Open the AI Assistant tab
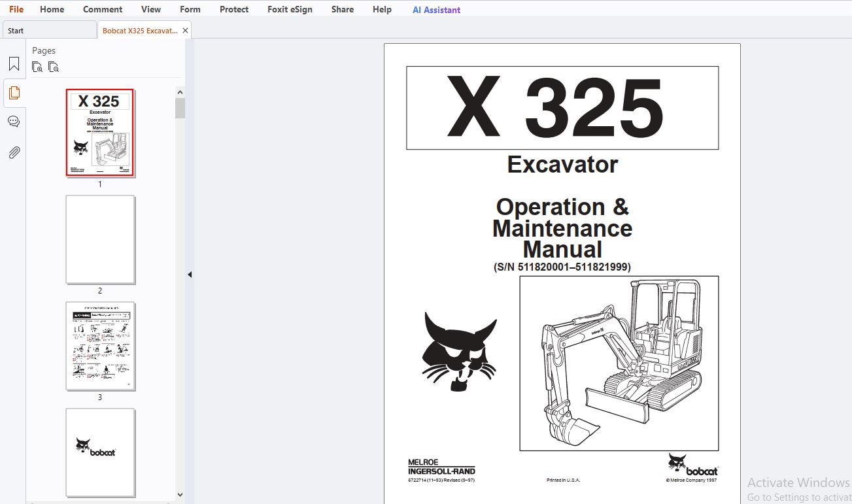Viewport: 852px width, 504px height. tap(436, 10)
